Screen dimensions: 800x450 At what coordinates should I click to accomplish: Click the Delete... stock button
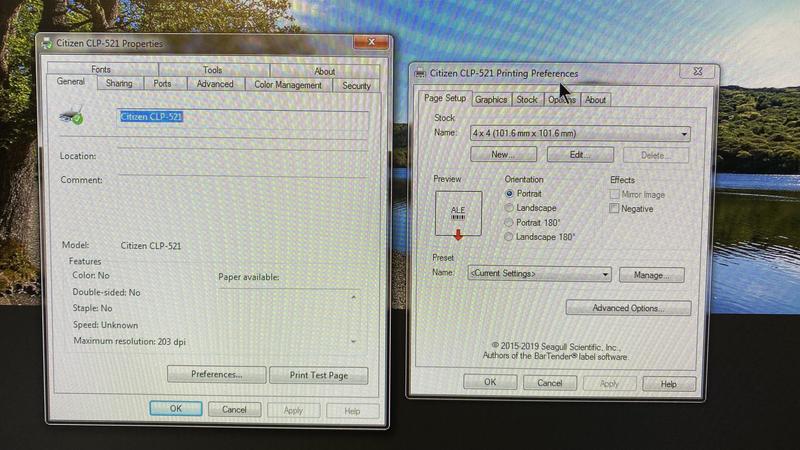pos(656,155)
